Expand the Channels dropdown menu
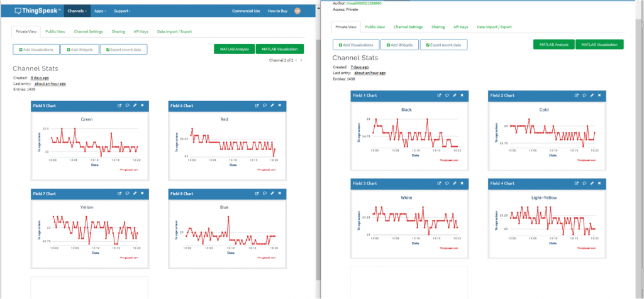 pyautogui.click(x=77, y=11)
